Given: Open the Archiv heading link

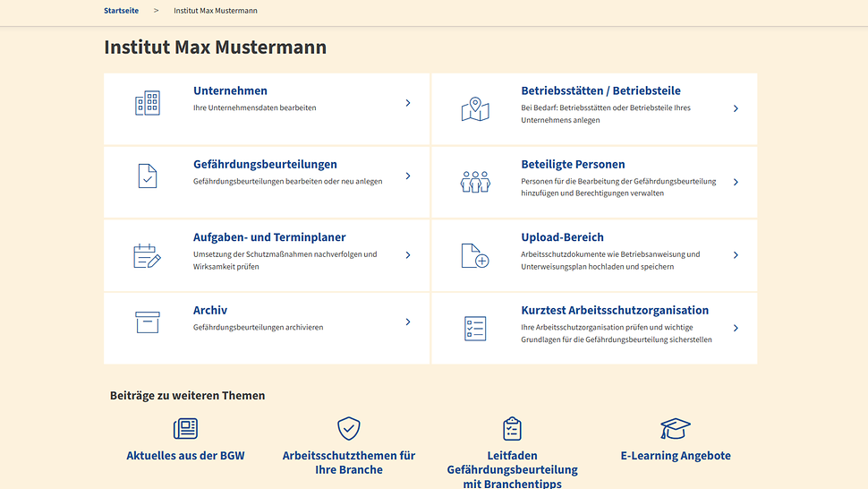Looking at the screenshot, I should click(x=210, y=310).
